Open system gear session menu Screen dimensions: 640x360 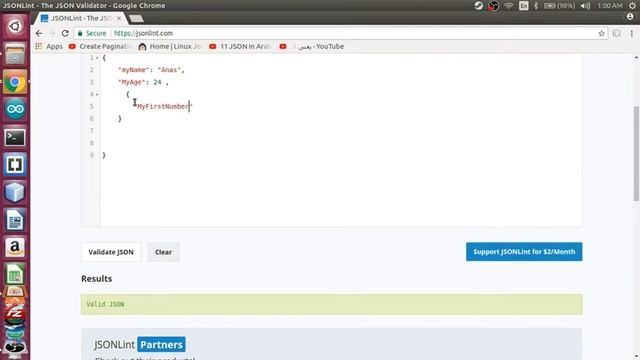click(x=632, y=6)
